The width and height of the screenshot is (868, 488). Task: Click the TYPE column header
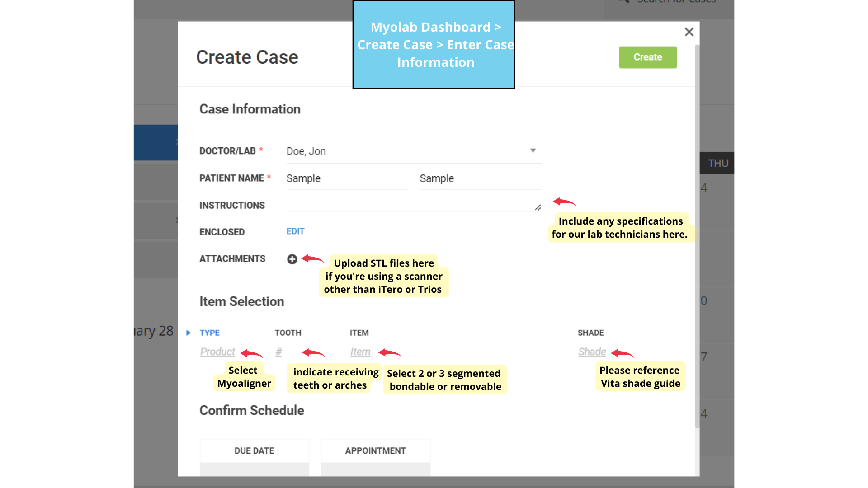click(x=210, y=333)
